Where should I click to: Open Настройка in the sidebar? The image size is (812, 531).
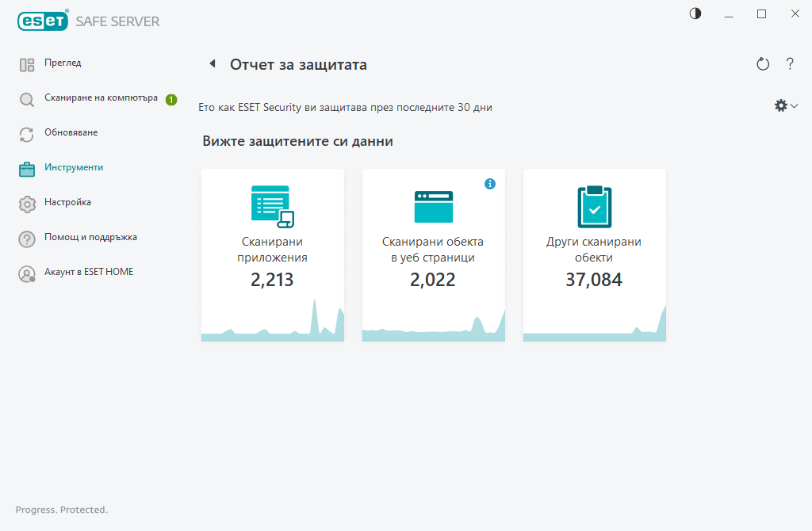(x=67, y=203)
